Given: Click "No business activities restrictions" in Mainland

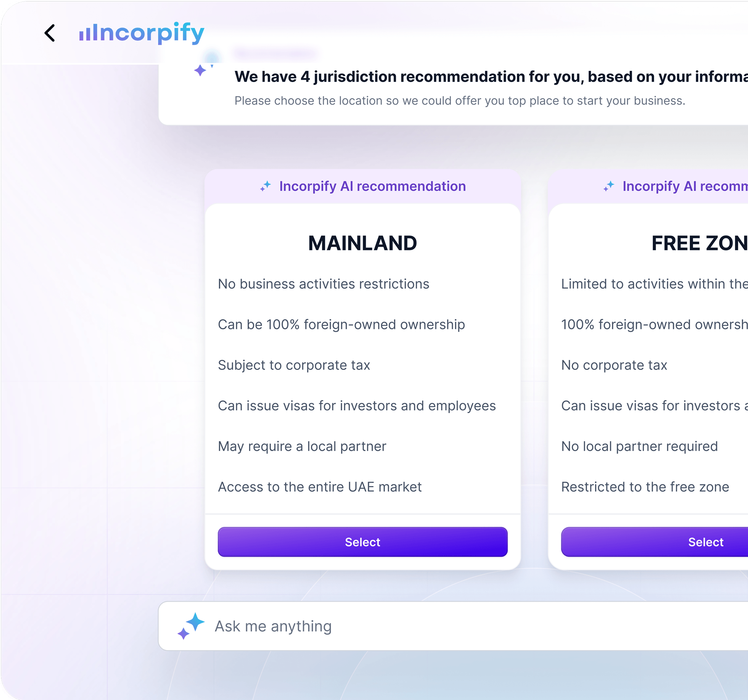Looking at the screenshot, I should (x=323, y=284).
